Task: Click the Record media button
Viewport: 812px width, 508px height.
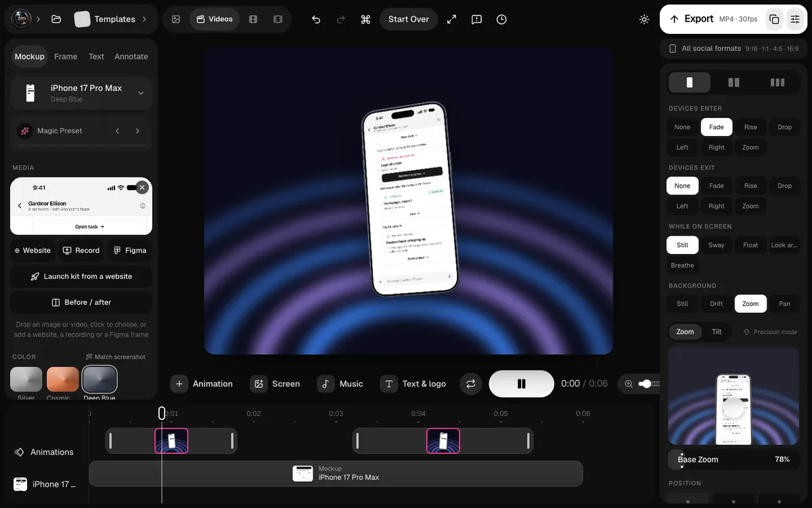Action: tap(81, 250)
